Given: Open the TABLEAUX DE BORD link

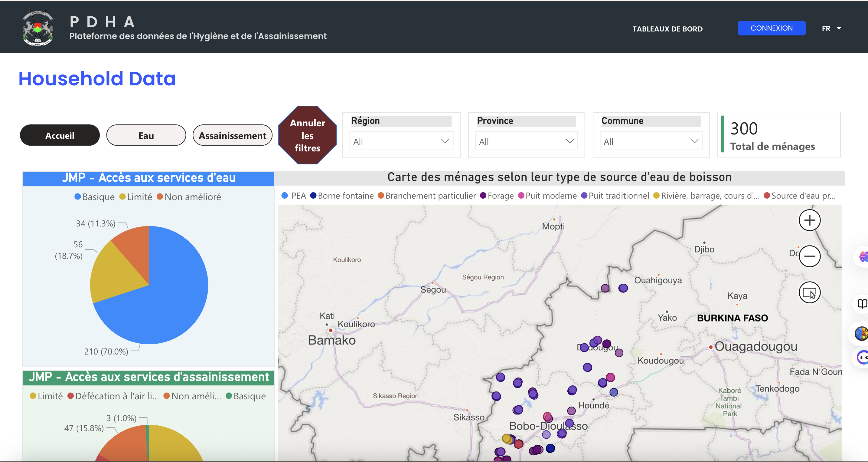Looking at the screenshot, I should click(x=667, y=29).
